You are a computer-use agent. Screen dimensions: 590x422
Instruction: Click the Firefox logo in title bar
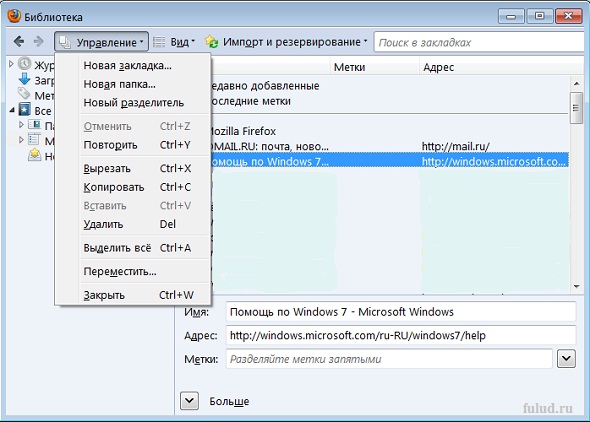click(x=14, y=16)
